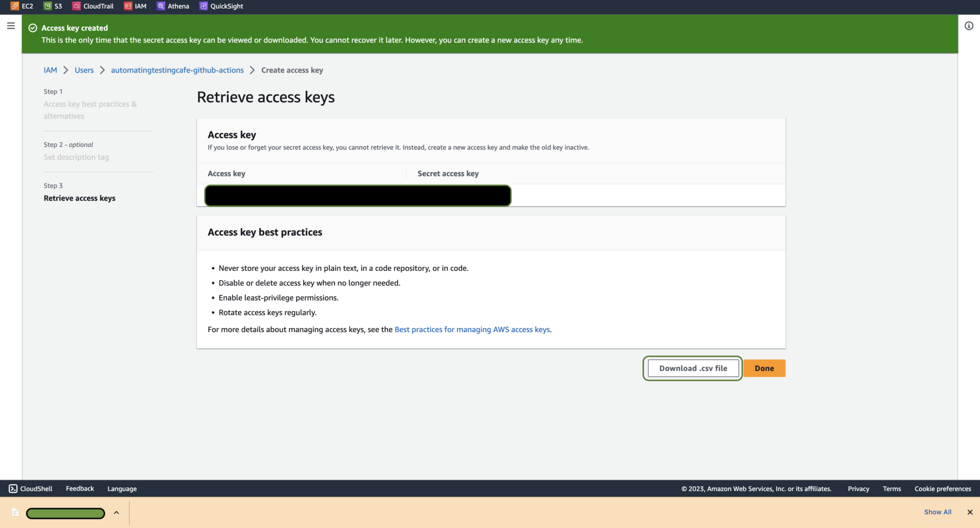Click the info icon in the top right
This screenshot has height=528, width=980.
point(969,26)
